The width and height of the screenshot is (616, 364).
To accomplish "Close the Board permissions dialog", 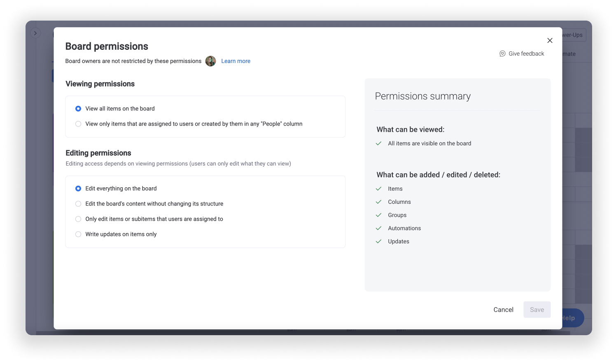I will tap(550, 40).
